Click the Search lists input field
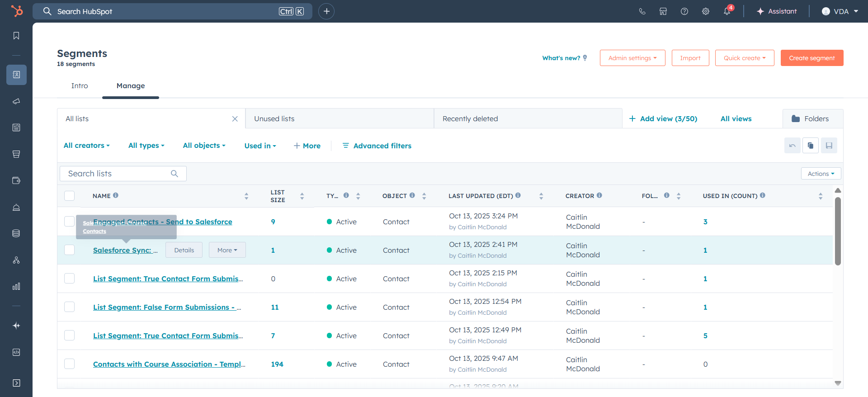The width and height of the screenshot is (868, 397). click(x=123, y=174)
